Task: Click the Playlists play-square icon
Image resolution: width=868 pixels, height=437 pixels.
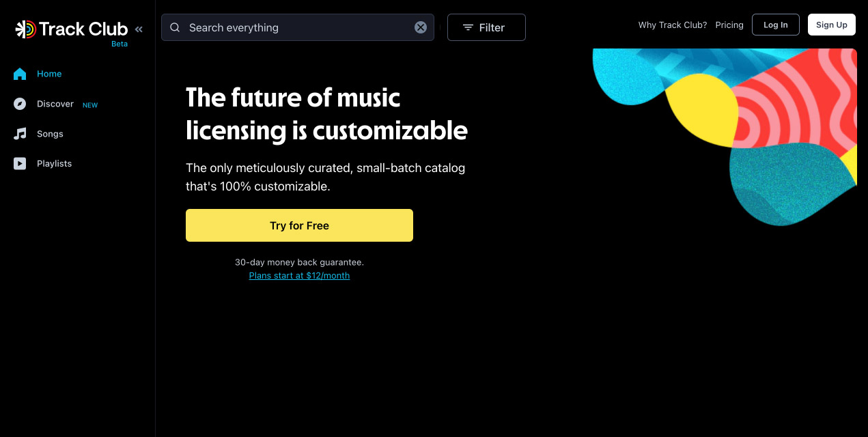Action: pos(20,164)
